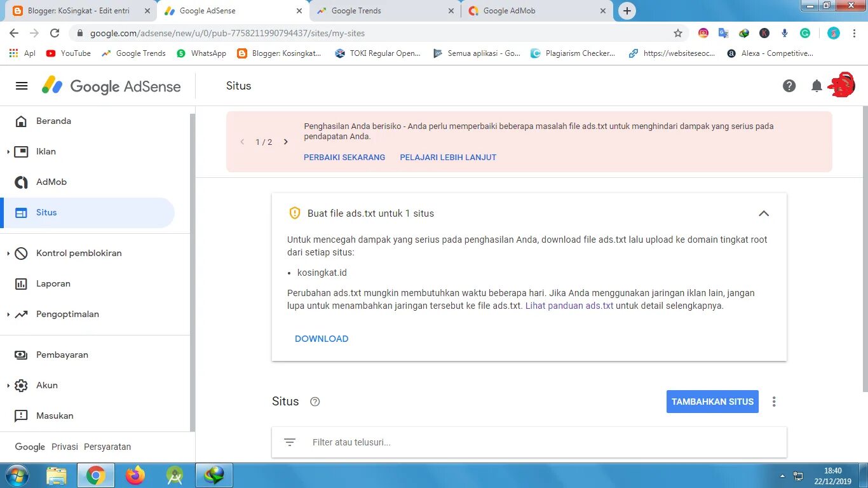The width and height of the screenshot is (868, 488).
Task: Open Plagiarism Checker bookmark
Action: (573, 53)
